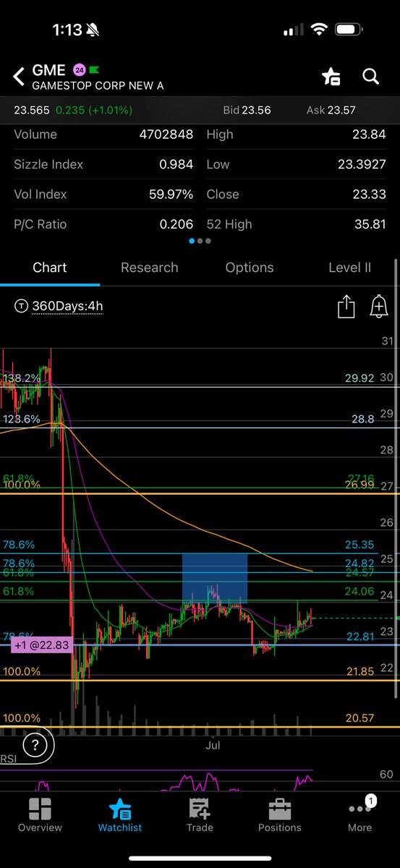The width and height of the screenshot is (400, 868).
Task: Tap the 21.85 price level label
Action: (359, 672)
